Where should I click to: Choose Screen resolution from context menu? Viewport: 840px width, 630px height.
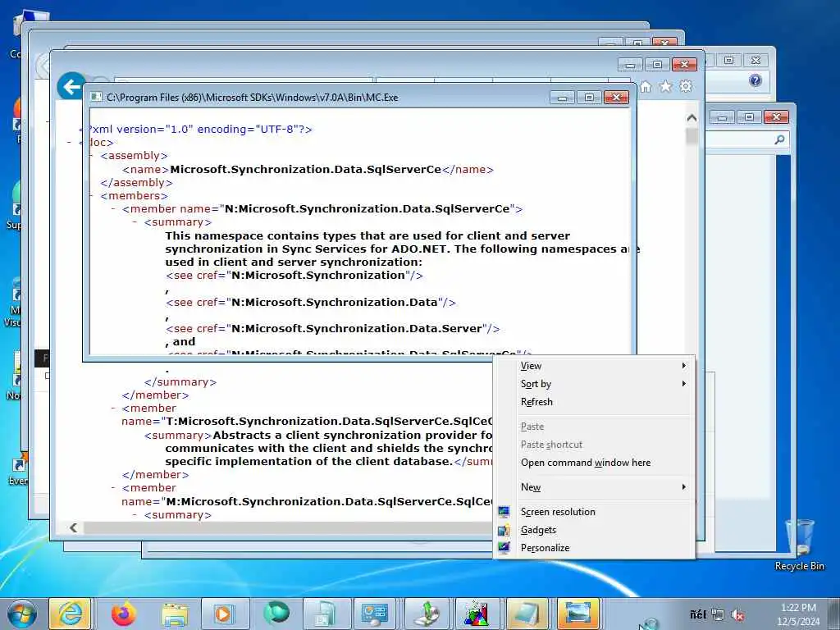(x=595, y=512)
